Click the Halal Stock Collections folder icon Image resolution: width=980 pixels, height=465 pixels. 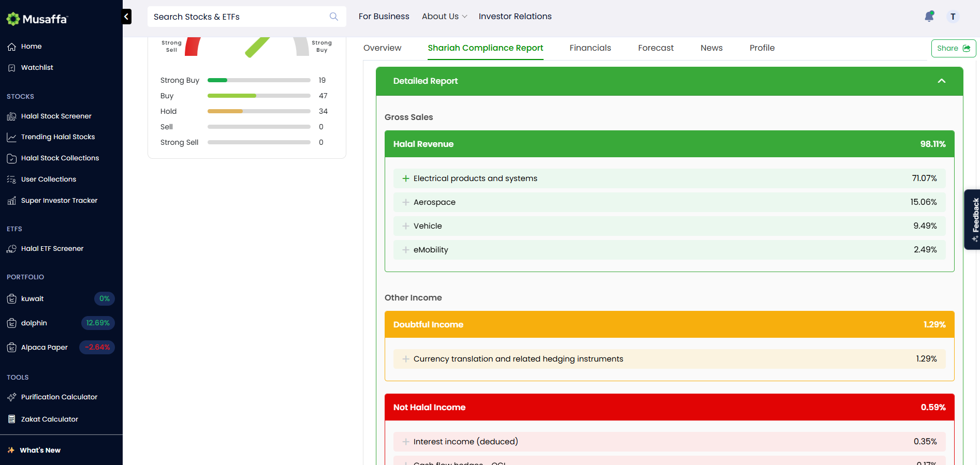point(11,158)
